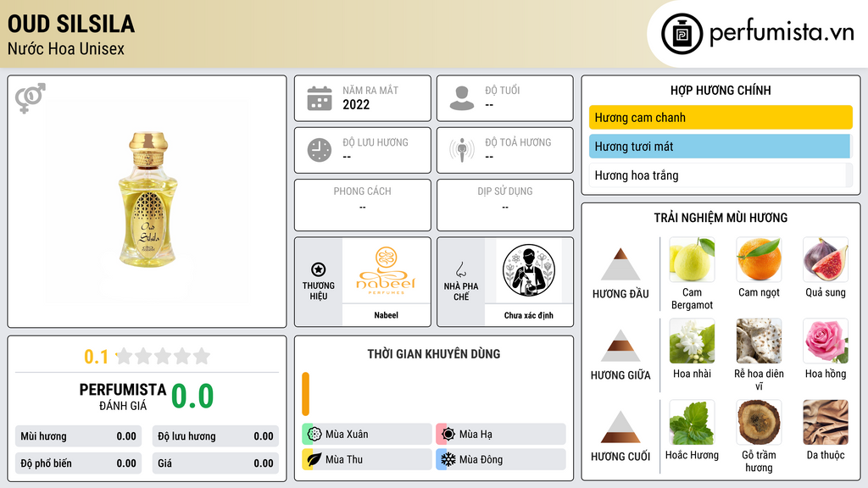The height and width of the screenshot is (488, 868).
Task: Select the Hoắc Hương patchouli note image
Action: coord(692,422)
